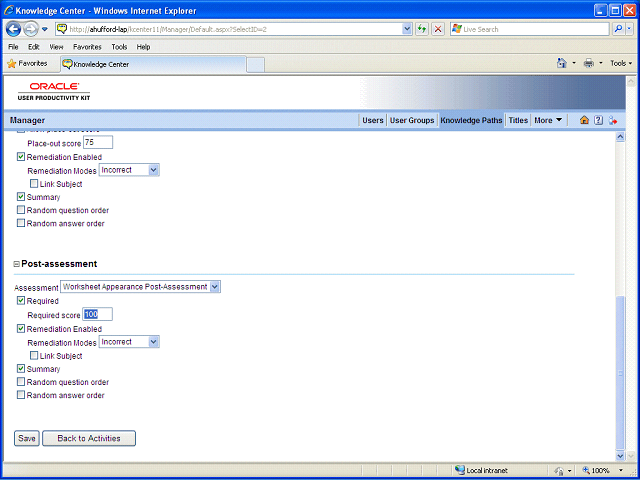Click the Oracle User Productivity Kit logo
The image size is (640, 480).
[54, 91]
